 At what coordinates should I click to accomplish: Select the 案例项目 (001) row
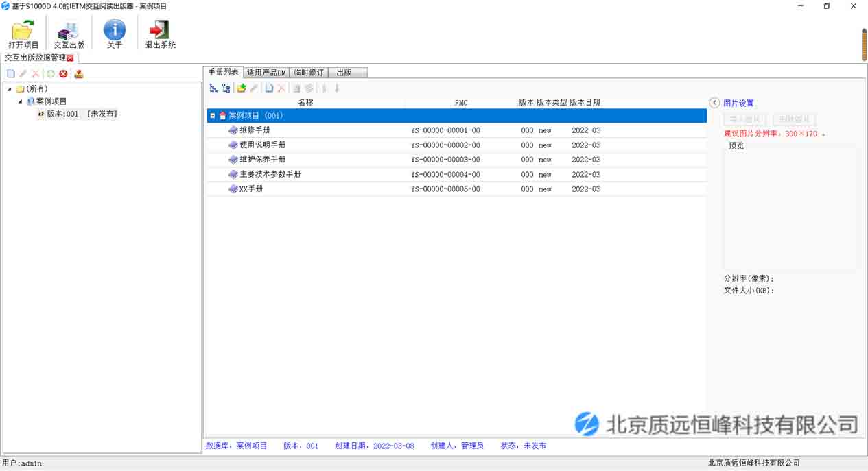[x=456, y=116]
